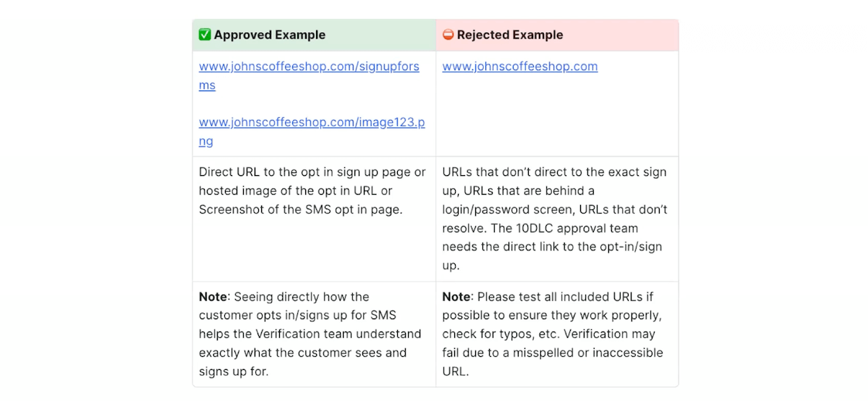Viewport: 868px width, 401px height.
Task: Click the 'signs up for.' closing line
Action: pyautogui.click(x=234, y=372)
